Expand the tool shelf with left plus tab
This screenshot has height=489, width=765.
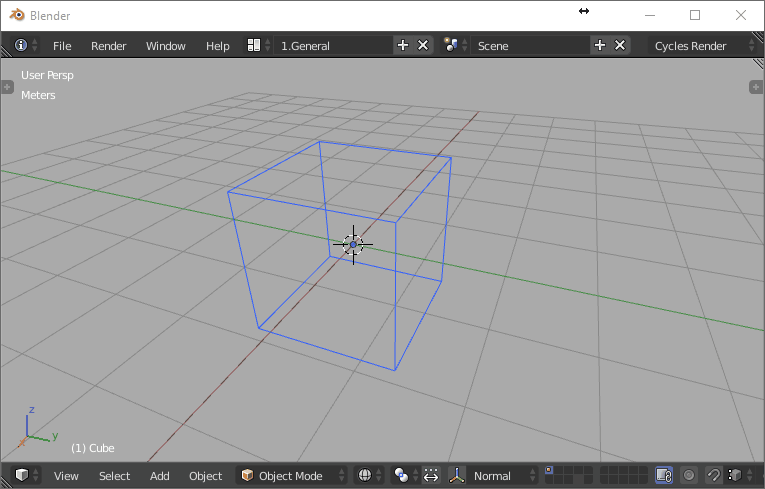click(x=7, y=87)
